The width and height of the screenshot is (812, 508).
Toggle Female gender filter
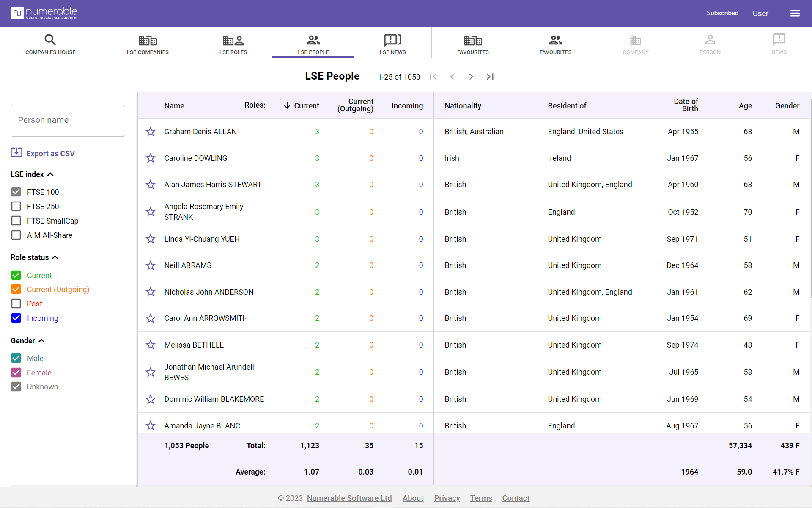pyautogui.click(x=16, y=373)
